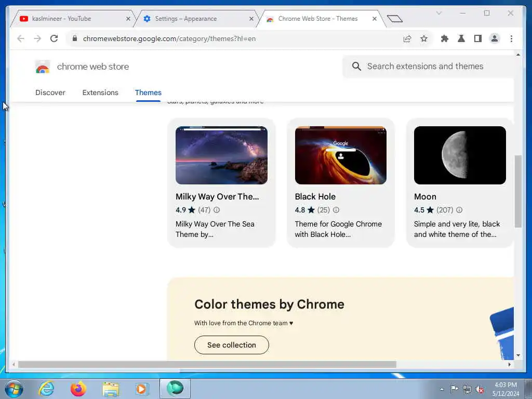
Task: Bookmark this tab with the star icon
Action: [424, 38]
